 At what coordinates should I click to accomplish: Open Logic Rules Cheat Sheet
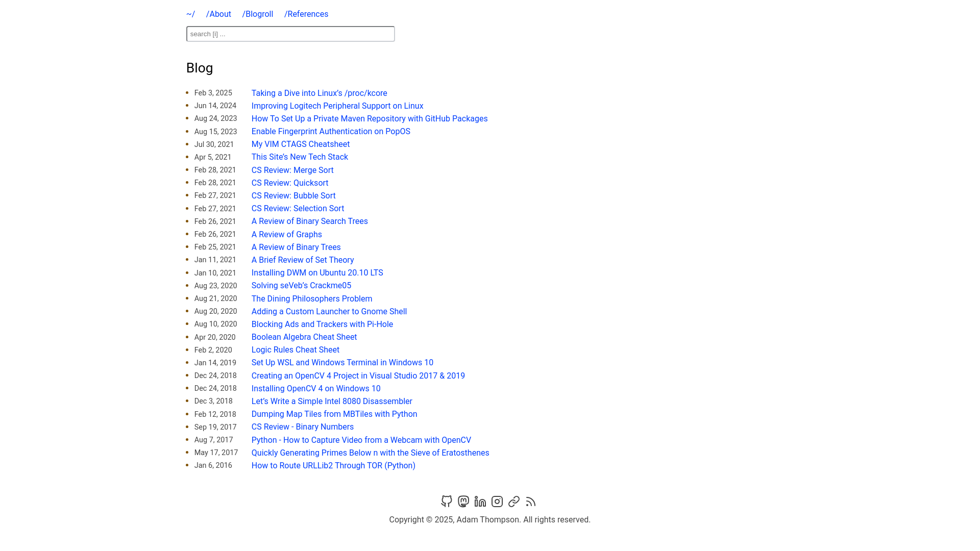pyautogui.click(x=296, y=350)
